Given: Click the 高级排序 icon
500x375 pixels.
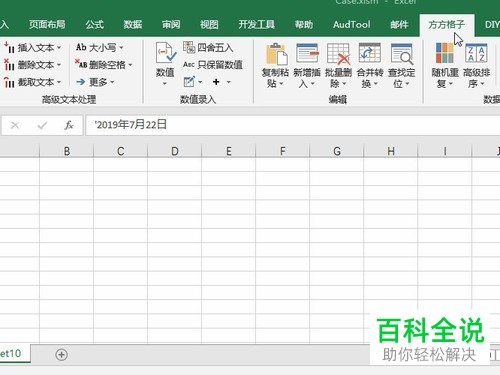Looking at the screenshot, I should [x=476, y=53].
